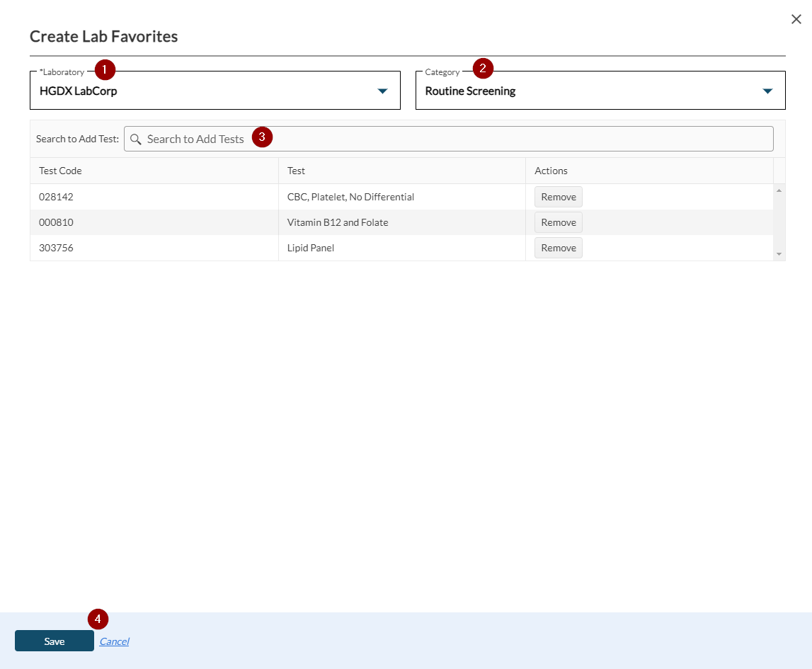Click the table scroll down arrow
Image resolution: width=812 pixels, height=669 pixels.
pyautogui.click(x=779, y=254)
